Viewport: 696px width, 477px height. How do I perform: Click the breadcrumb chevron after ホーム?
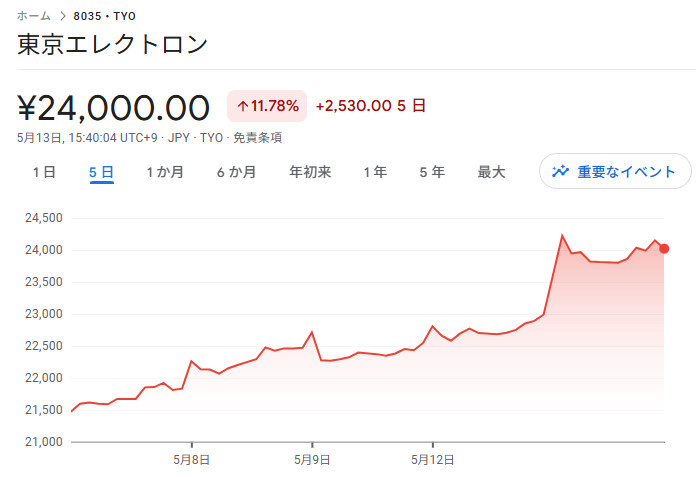pyautogui.click(x=63, y=16)
